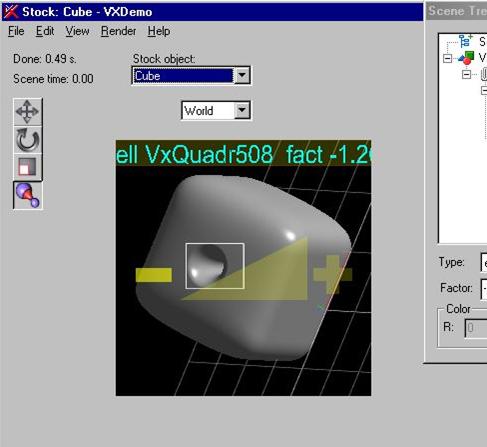Select the move arrows tool
The image size is (487, 447).
point(28,111)
